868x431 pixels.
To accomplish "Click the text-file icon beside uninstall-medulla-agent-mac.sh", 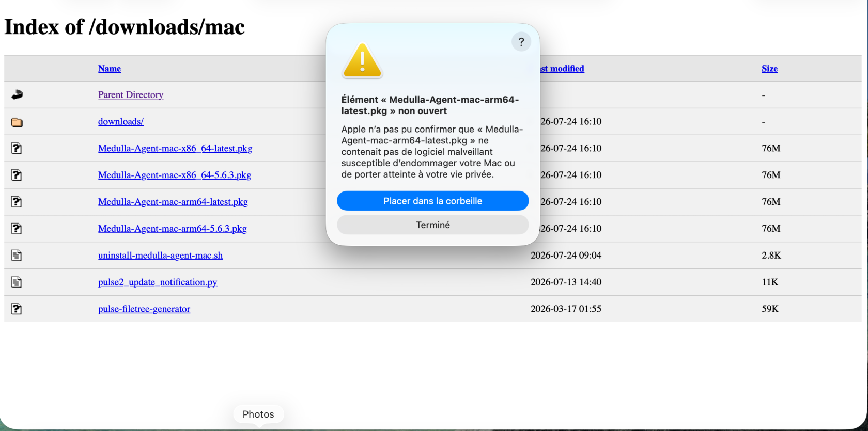I will (17, 256).
